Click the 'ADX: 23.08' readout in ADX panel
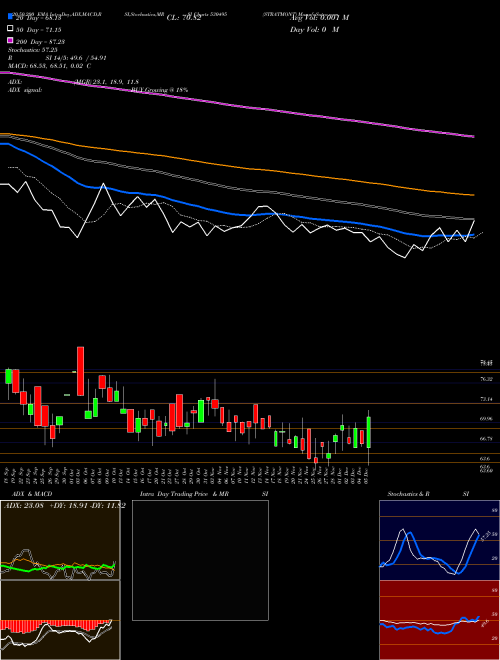The image size is (500, 660). (x=25, y=506)
